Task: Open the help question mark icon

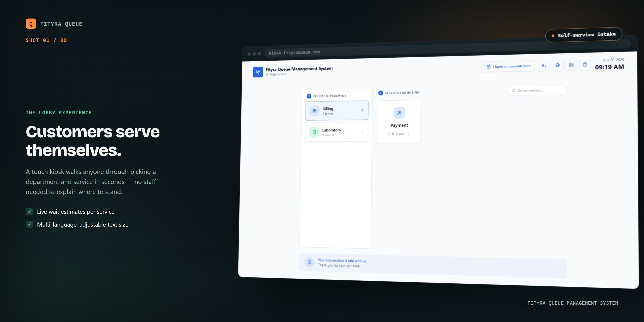Action: [585, 65]
